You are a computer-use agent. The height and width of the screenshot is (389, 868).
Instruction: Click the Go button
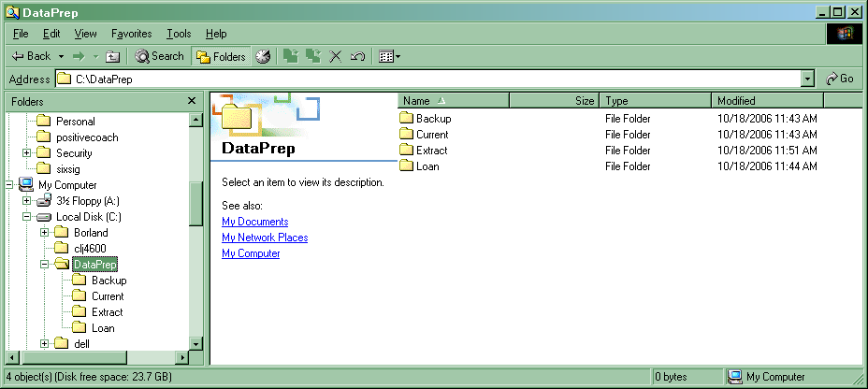point(840,79)
